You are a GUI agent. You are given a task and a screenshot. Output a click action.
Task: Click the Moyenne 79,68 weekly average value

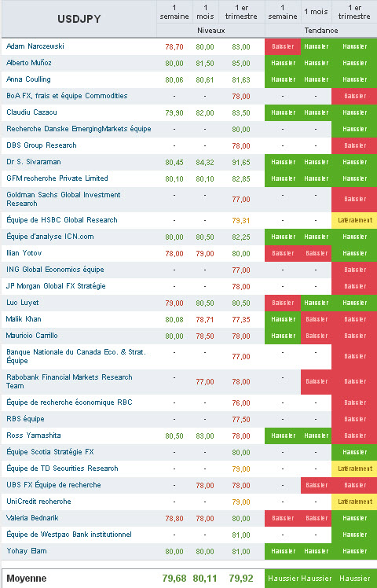coord(174,579)
